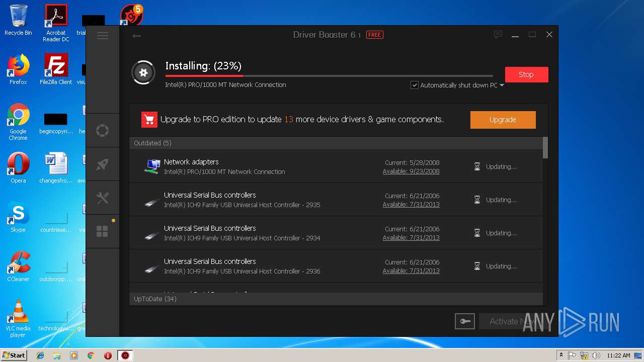
Task: Click the taskbar clock showing 11:22 AM
Action: (x=618, y=355)
